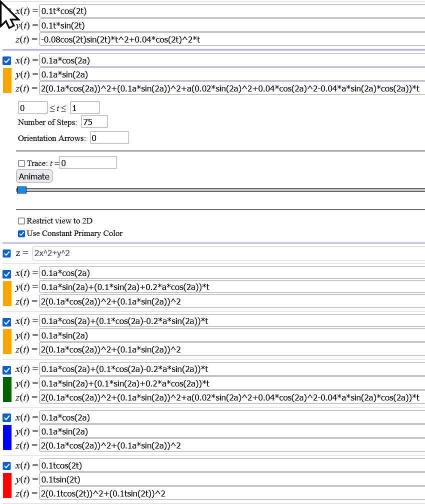
Task: Open the green curve color swatch
Action: tap(7, 390)
